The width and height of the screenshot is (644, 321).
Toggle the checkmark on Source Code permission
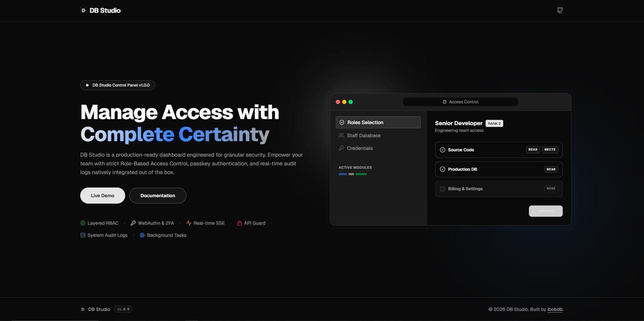tap(442, 150)
